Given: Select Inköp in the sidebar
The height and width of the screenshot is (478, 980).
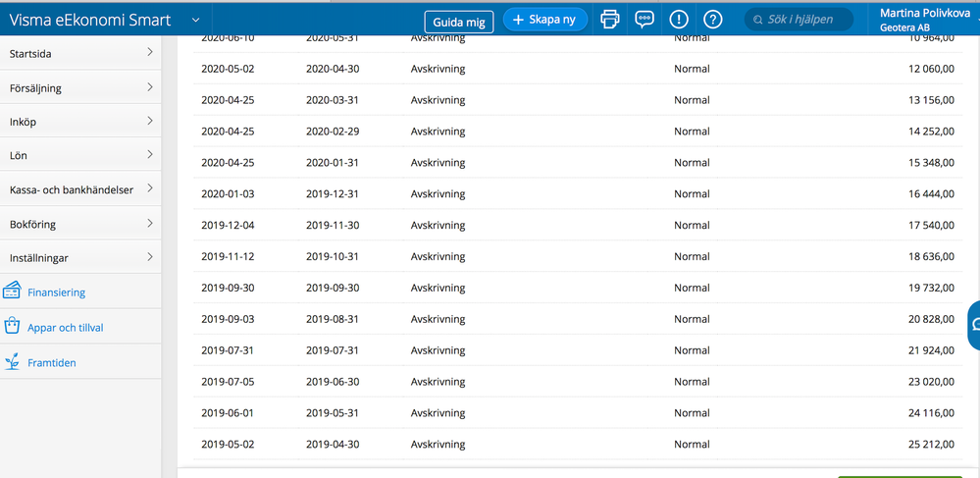Looking at the screenshot, I should 80,122.
